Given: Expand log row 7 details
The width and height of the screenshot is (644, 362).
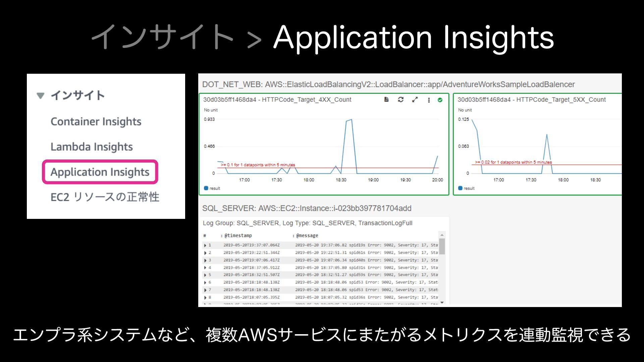Looking at the screenshot, I should pyautogui.click(x=205, y=290).
